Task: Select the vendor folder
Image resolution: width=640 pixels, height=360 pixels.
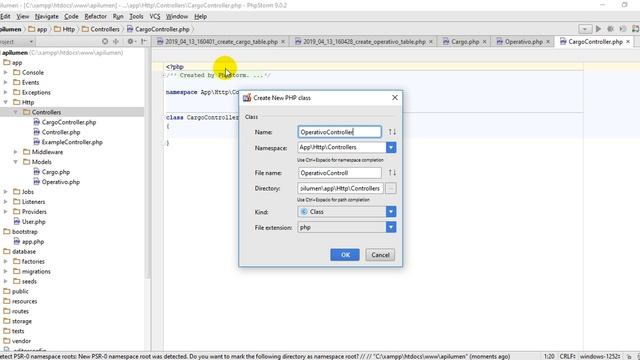Action: 17,341
